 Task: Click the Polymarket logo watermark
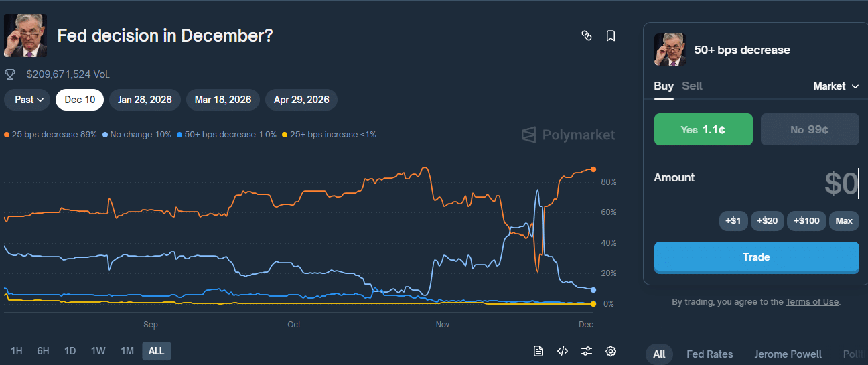click(568, 135)
